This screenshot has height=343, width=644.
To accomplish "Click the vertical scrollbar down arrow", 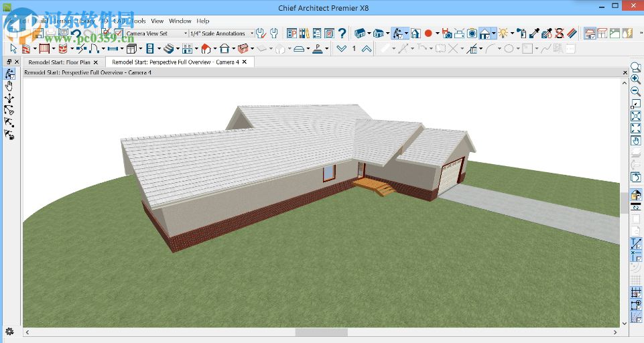I will point(625,323).
